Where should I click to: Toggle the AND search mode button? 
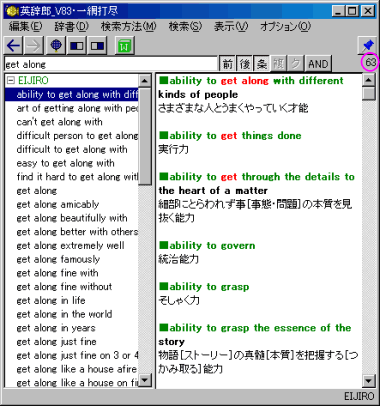pos(318,64)
